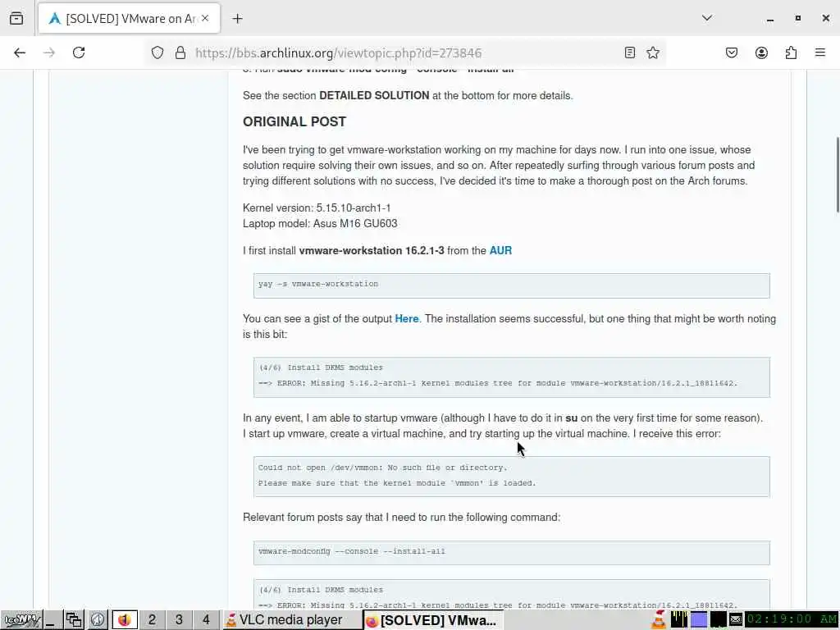Switch to workspace 2
Image resolution: width=840 pixels, height=630 pixels.
click(152, 620)
